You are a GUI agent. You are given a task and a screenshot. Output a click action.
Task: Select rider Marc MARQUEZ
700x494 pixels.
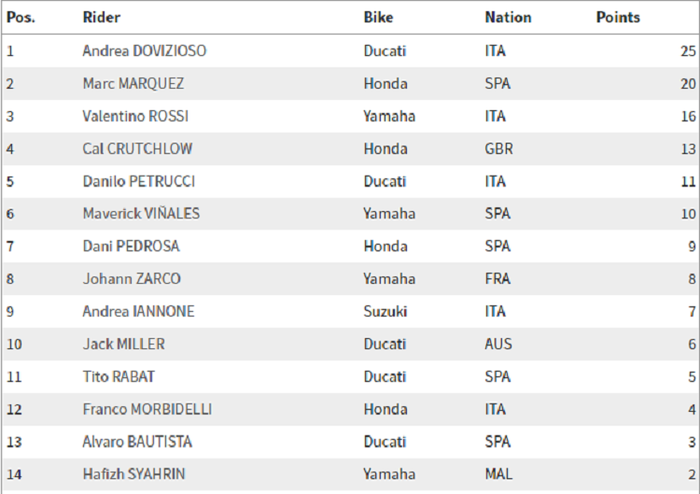point(133,84)
